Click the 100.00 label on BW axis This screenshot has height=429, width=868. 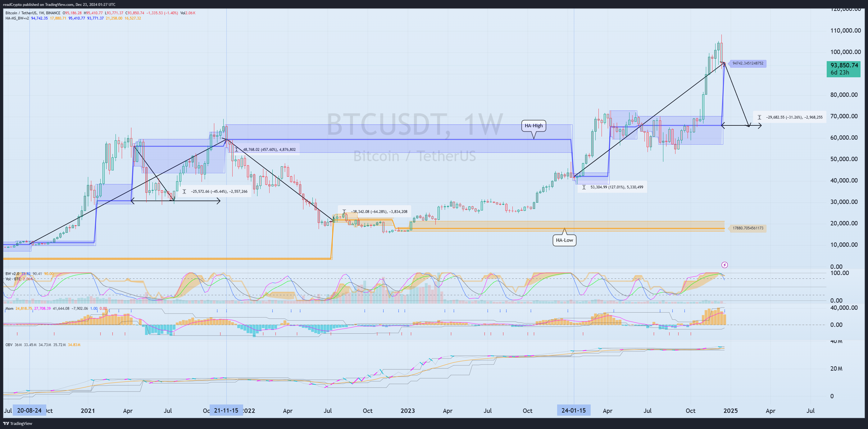click(x=839, y=273)
